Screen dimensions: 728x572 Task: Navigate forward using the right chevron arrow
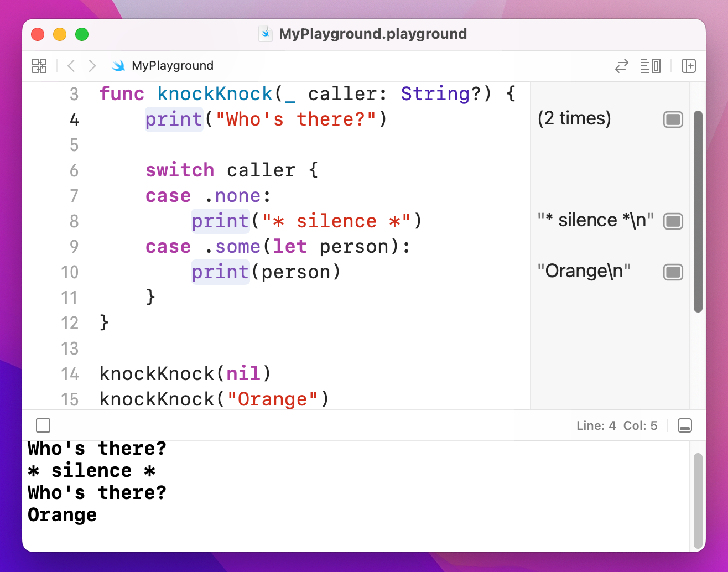(x=92, y=65)
